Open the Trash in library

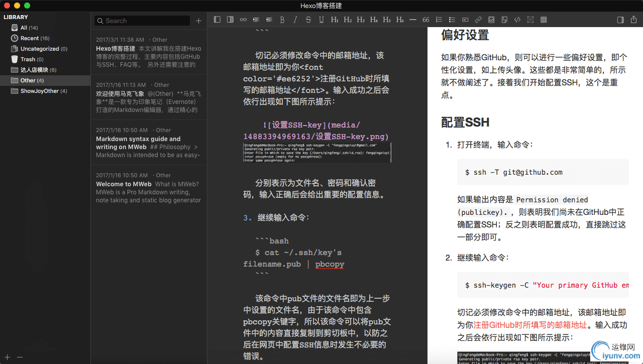(45, 59)
